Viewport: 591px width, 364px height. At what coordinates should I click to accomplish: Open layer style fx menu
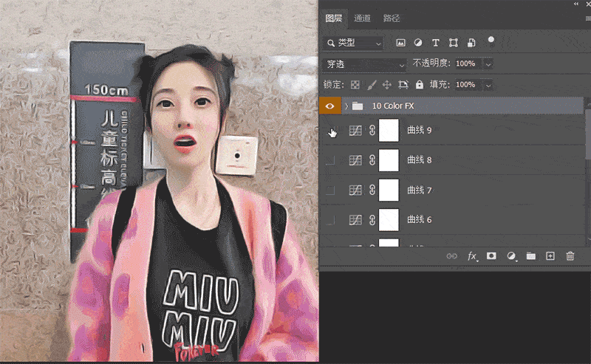472,256
